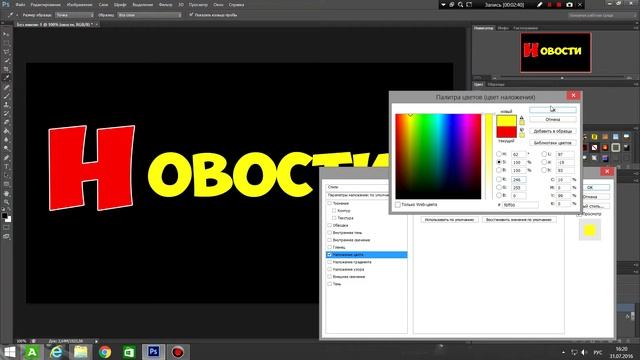Click the magnifier icon in recording bar

(x=460, y=4)
